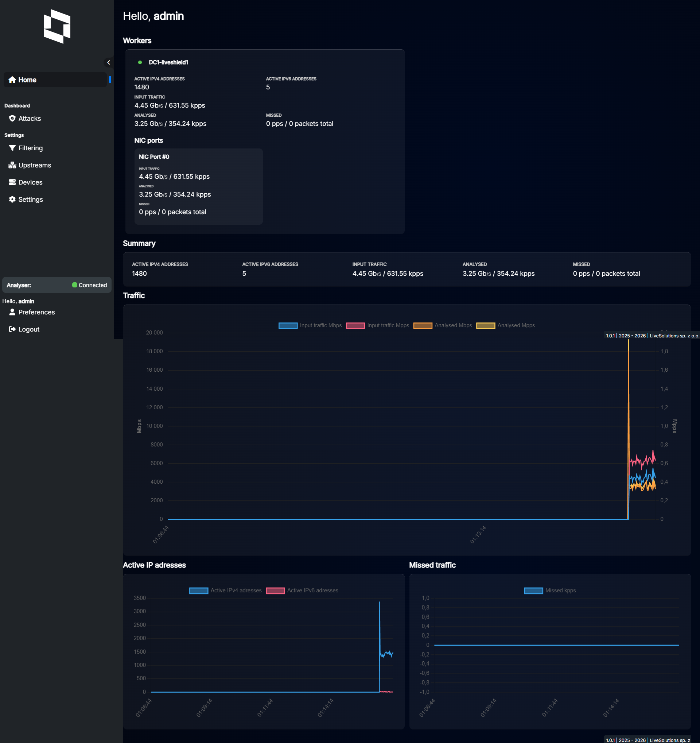Click the Settings gear icon
This screenshot has height=743, width=700.
click(12, 200)
